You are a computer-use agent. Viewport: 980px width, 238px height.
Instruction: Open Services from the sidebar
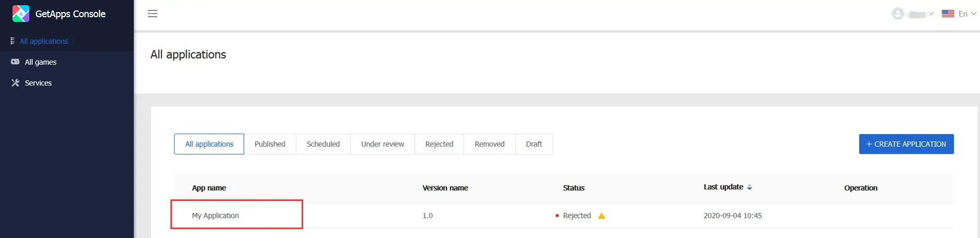(x=38, y=83)
